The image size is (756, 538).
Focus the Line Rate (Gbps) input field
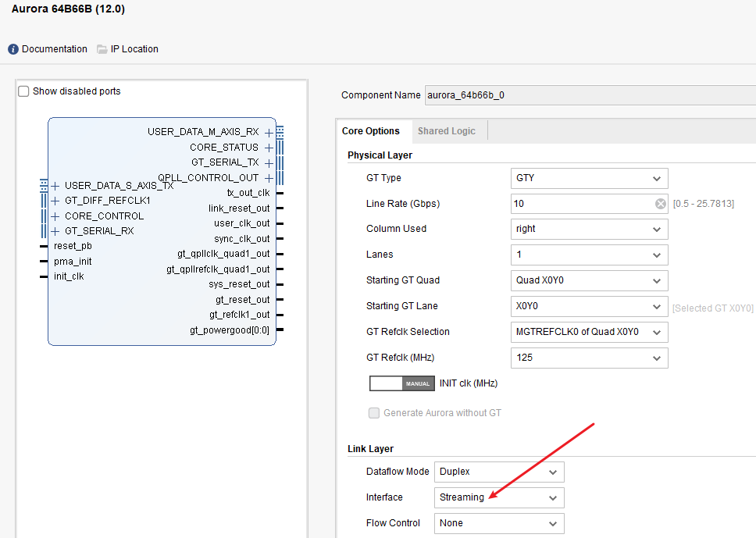tap(589, 204)
